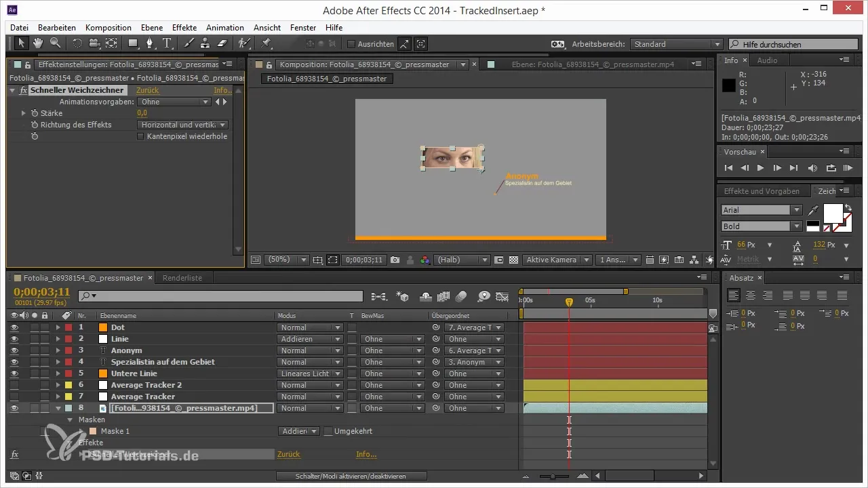868x488 pixels.
Task: Toggle loop option in Vorschau panel
Action: pos(831,168)
